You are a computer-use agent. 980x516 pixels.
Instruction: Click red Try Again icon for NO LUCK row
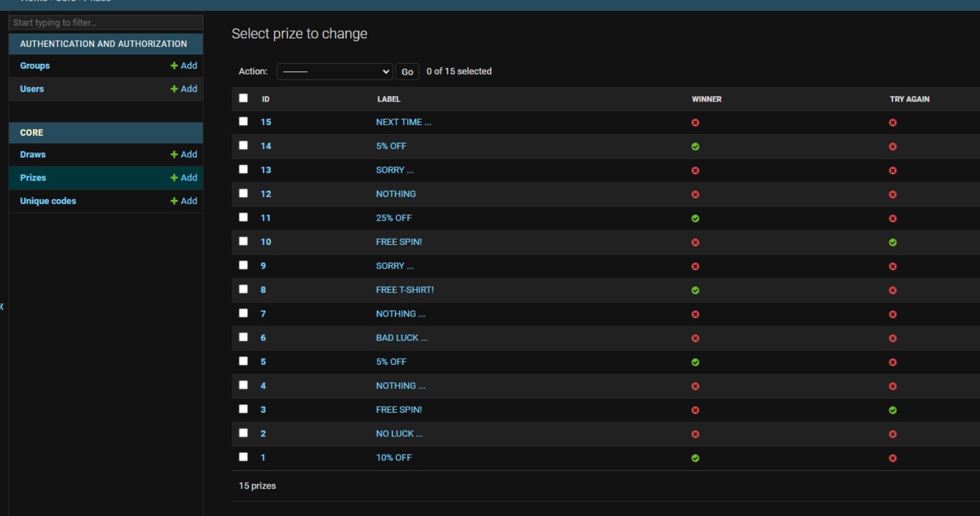pos(892,434)
